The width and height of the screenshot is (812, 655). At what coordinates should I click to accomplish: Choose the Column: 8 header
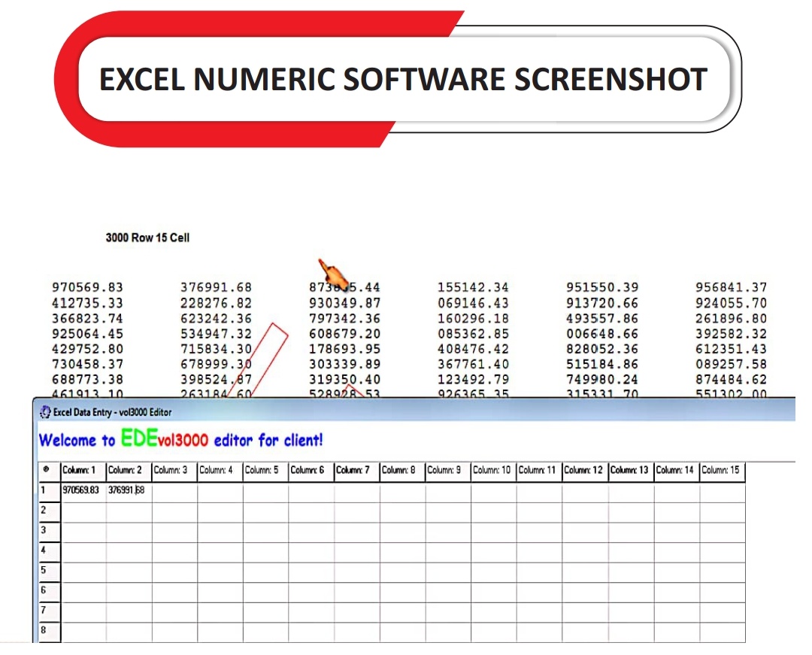point(402,470)
